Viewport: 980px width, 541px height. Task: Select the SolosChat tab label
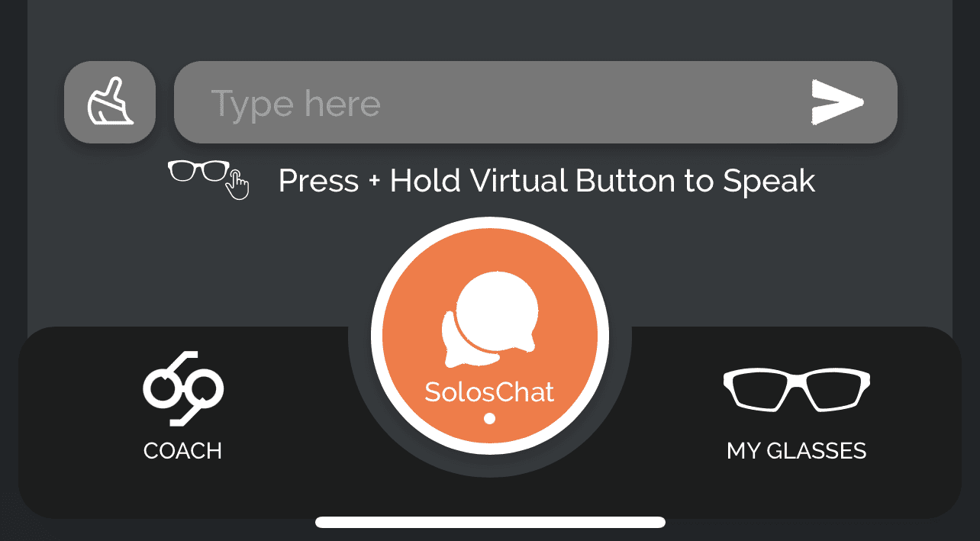(489, 392)
